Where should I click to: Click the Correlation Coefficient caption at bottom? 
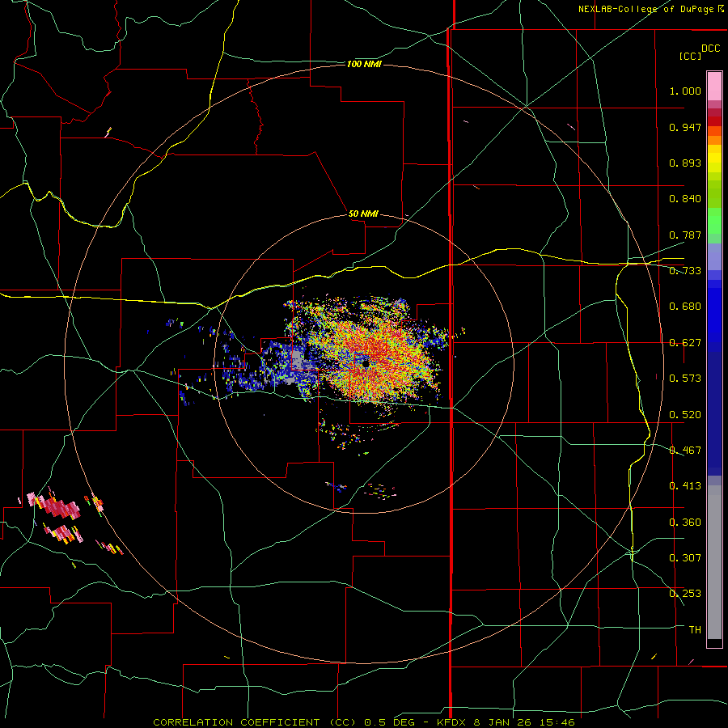(x=363, y=722)
